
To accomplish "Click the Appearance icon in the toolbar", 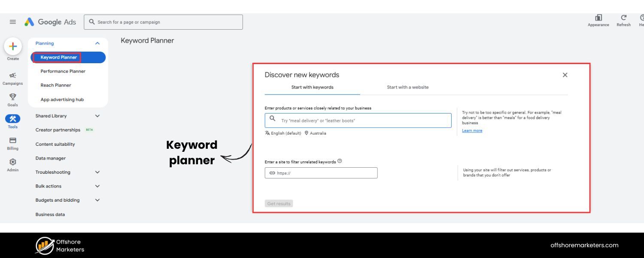I will coord(598,20).
